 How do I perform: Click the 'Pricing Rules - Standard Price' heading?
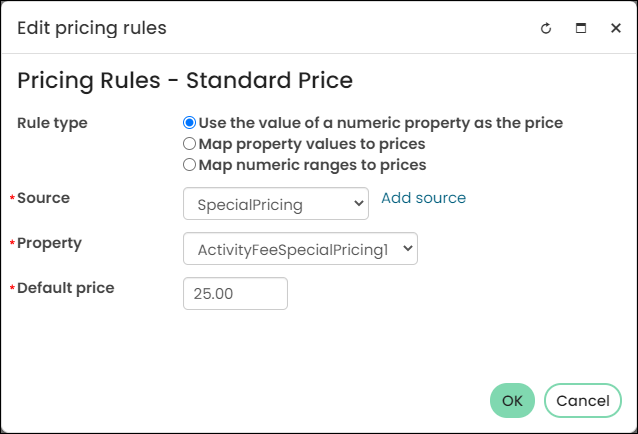tap(185, 80)
